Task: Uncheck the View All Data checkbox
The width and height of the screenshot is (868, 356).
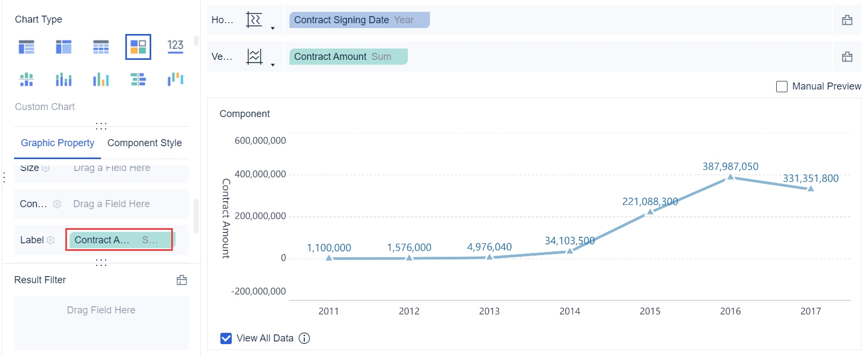Action: [226, 338]
